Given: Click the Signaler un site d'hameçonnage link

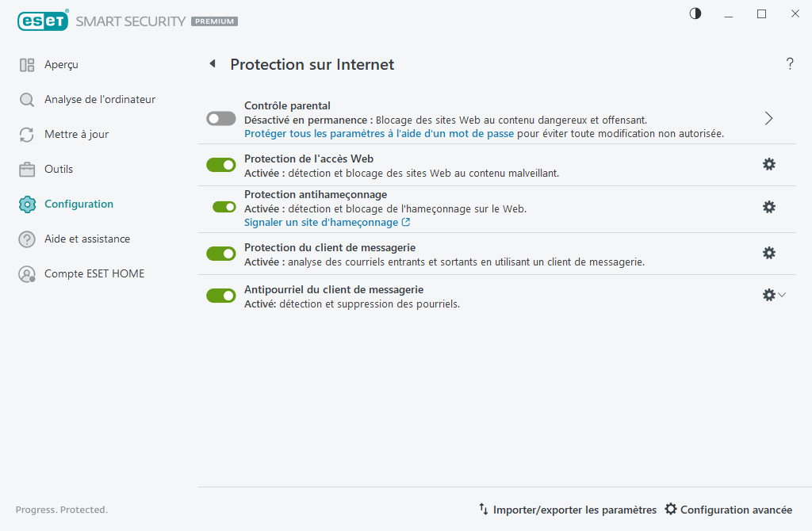Looking at the screenshot, I should tap(326, 222).
